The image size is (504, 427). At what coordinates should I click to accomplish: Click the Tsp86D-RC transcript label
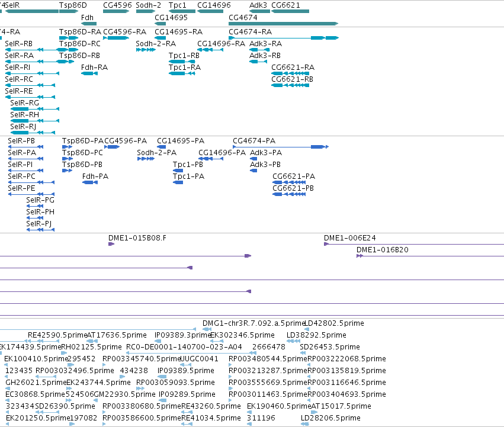pos(80,44)
